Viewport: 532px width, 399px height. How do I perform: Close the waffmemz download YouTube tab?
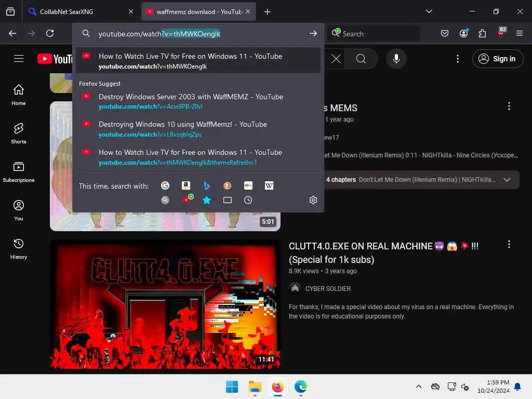248,11
